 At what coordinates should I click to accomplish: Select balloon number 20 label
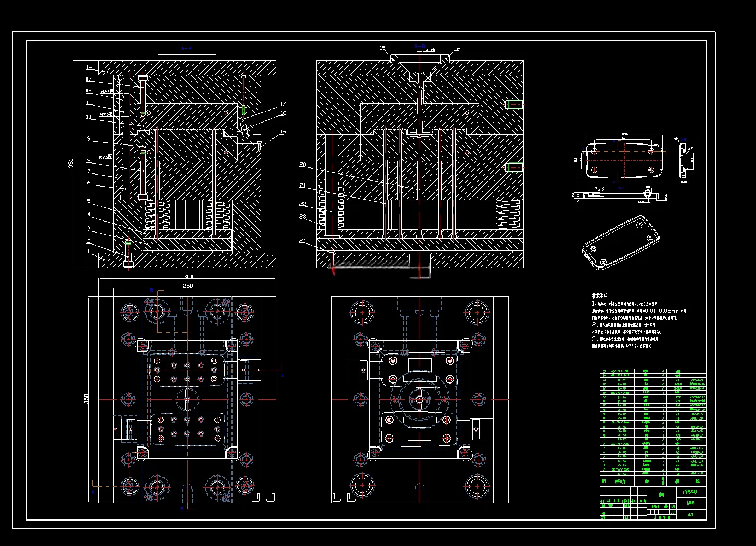coord(303,165)
